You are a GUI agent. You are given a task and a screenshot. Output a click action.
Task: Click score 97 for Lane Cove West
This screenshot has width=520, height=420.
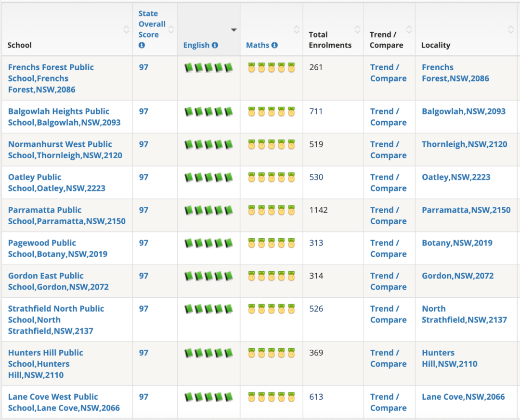click(x=143, y=396)
